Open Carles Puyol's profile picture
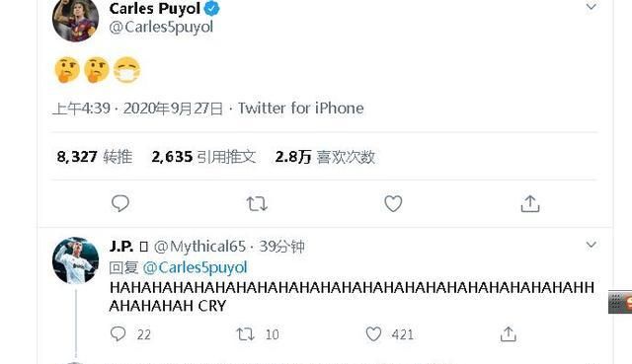Viewport: 632px width, 364px height. 75,19
